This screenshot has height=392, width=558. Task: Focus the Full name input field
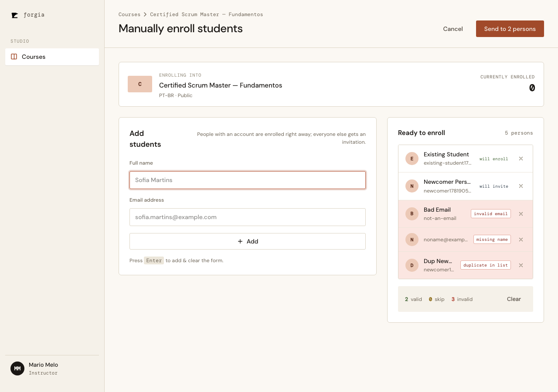pyautogui.click(x=248, y=180)
